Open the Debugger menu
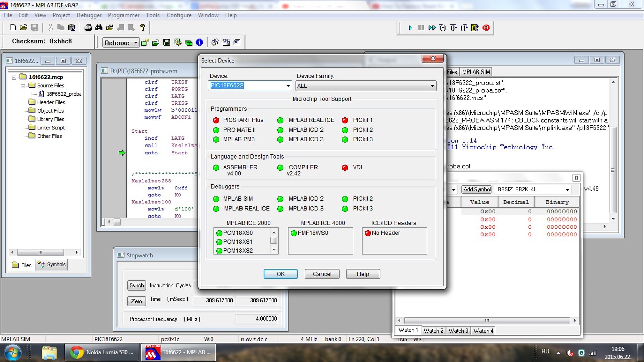 pos(89,15)
